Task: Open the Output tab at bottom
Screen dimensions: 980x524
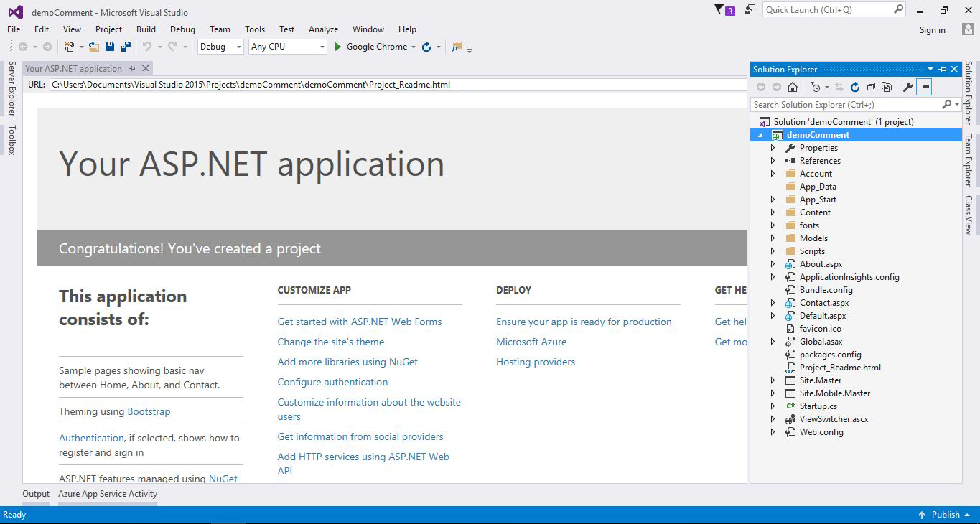Action: click(36, 494)
